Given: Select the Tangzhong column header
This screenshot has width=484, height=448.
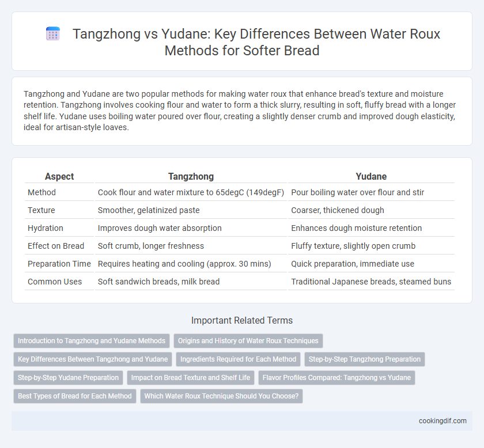Looking at the screenshot, I should (191, 176).
